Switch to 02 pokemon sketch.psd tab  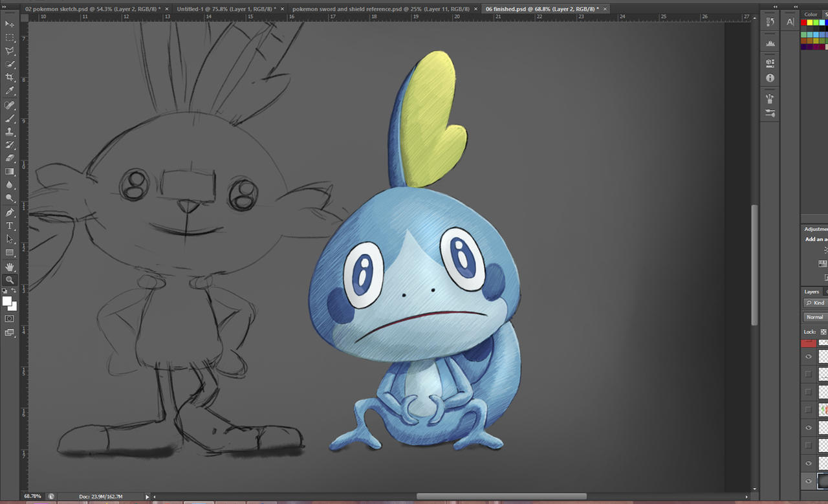tap(93, 9)
